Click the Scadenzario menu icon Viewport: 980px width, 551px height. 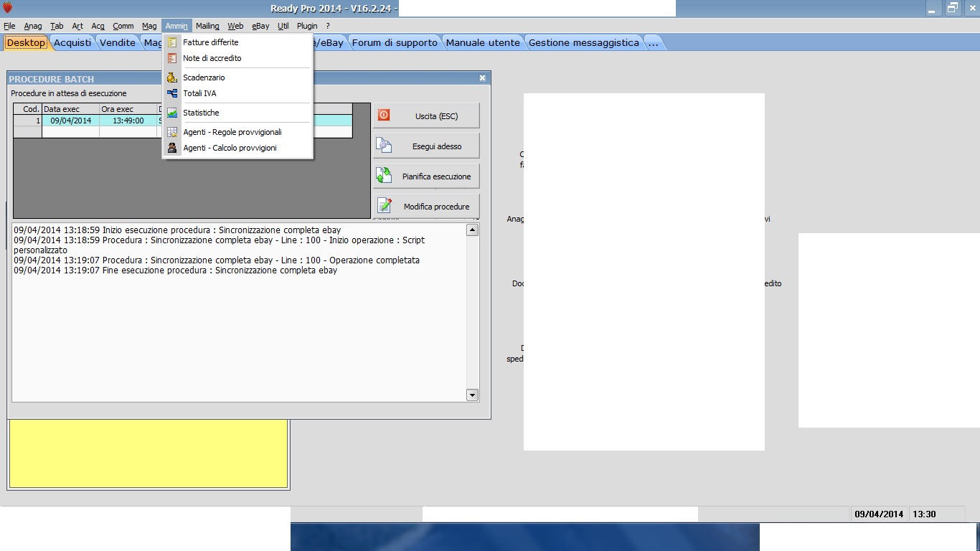point(171,77)
